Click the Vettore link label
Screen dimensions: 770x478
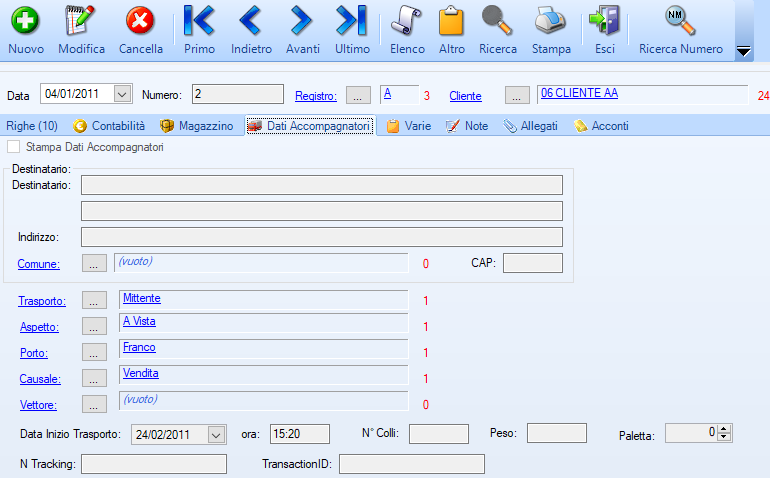click(37, 405)
